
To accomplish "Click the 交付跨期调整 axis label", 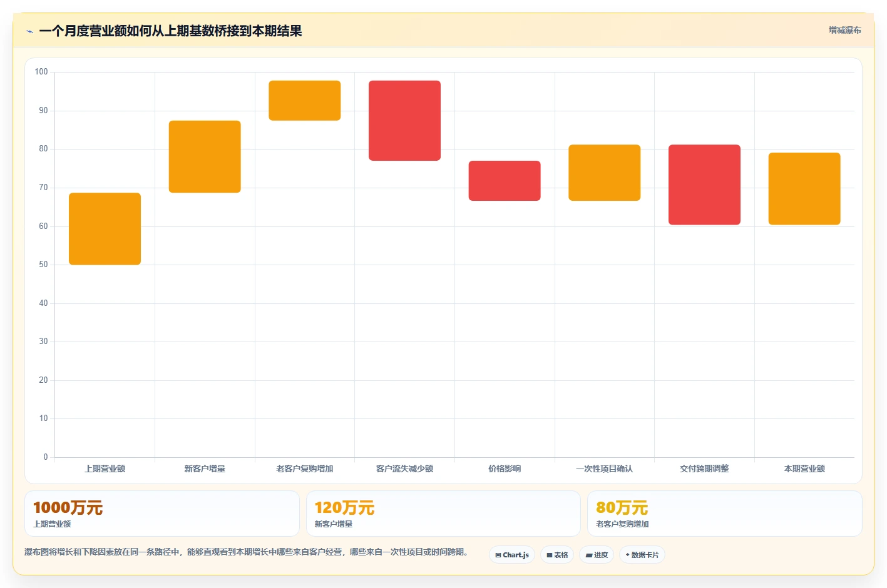I will click(704, 469).
